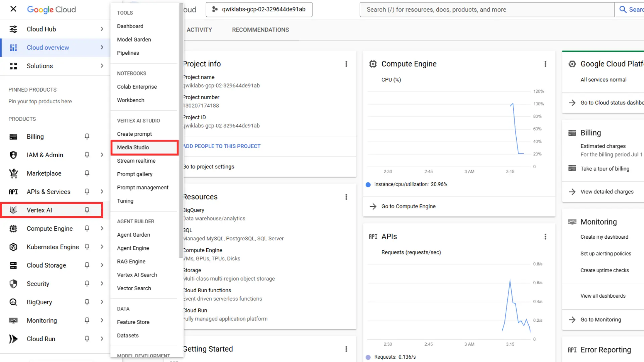Expand the IAM & Admin submenu chevron
644x362 pixels.
pos(102,155)
